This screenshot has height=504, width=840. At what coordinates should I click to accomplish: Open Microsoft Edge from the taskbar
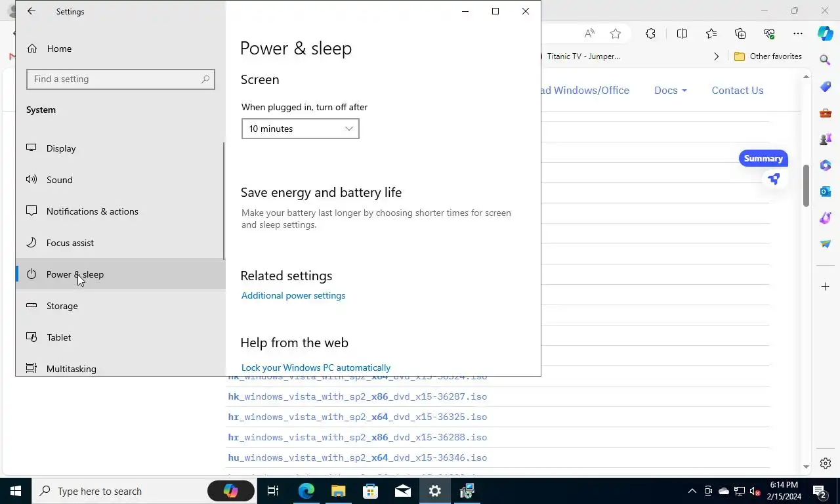(306, 491)
